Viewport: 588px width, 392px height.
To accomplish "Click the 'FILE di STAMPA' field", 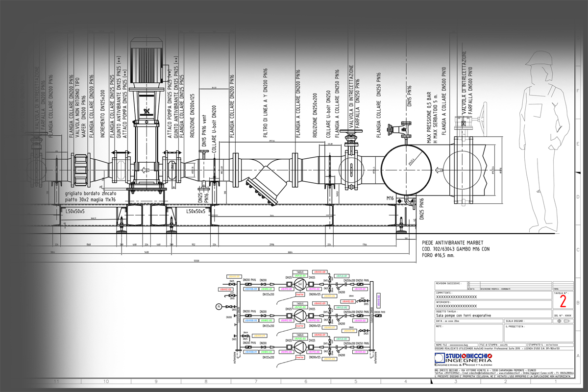I will point(503,345).
